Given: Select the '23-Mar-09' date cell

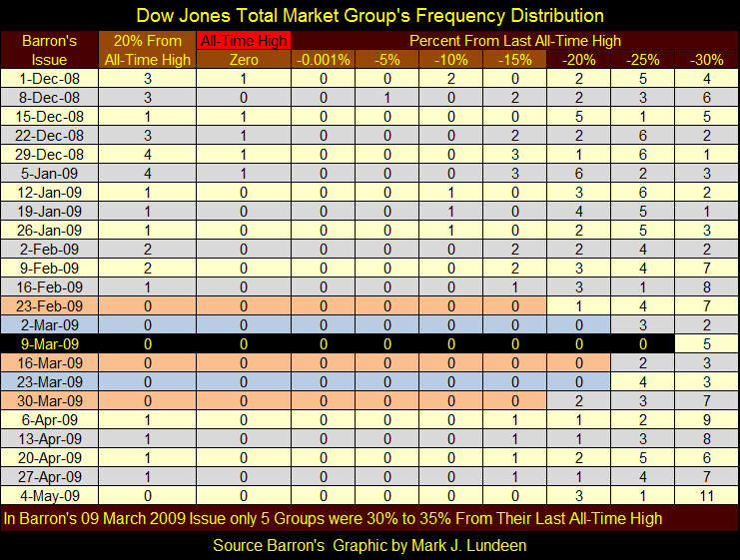Looking at the screenshot, I should 50,381.
